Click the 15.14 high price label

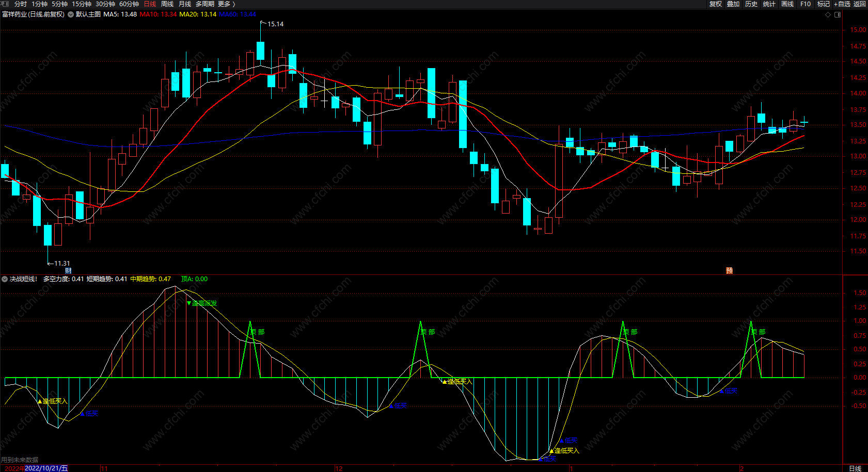275,24
